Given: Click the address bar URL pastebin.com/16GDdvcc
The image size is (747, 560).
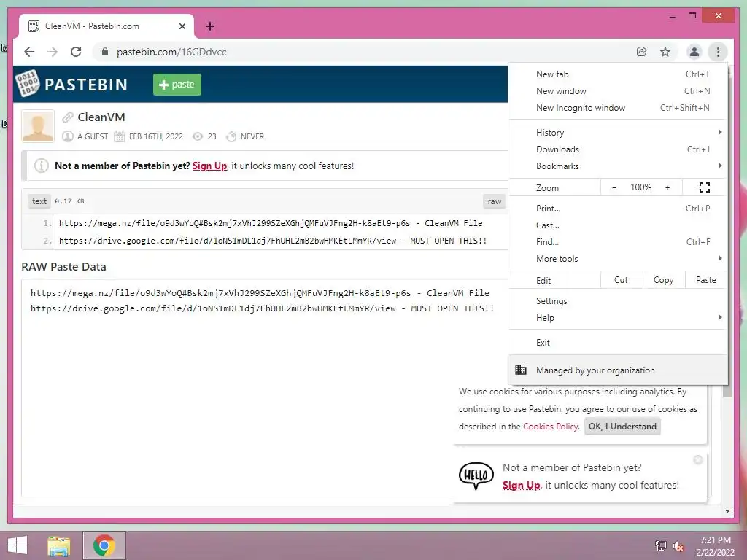Looking at the screenshot, I should (171, 52).
